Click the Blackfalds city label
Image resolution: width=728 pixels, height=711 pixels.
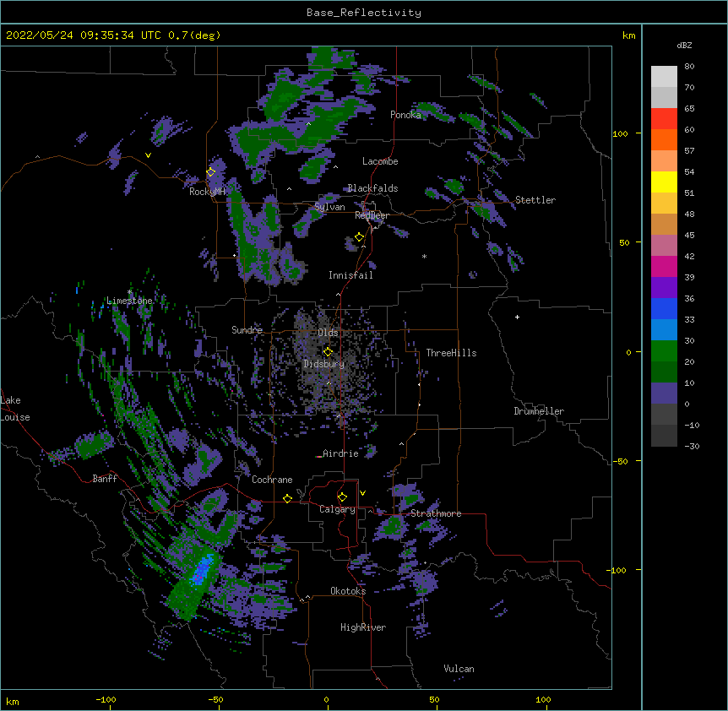tap(372, 188)
